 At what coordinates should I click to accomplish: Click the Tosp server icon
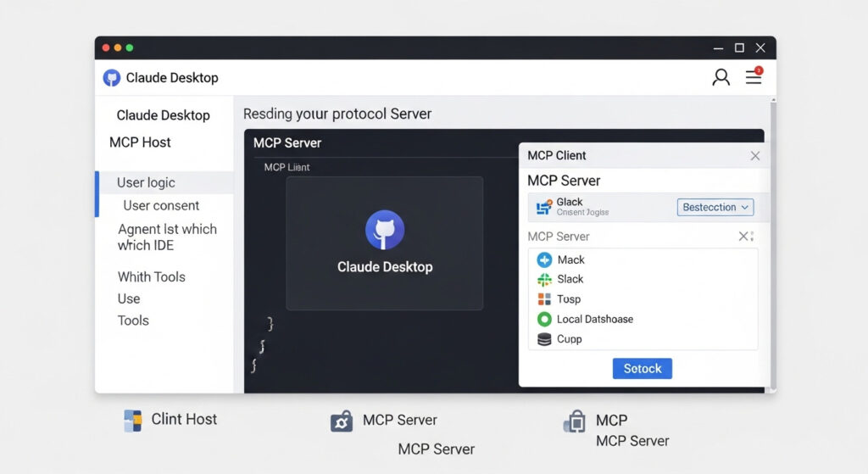click(x=544, y=299)
